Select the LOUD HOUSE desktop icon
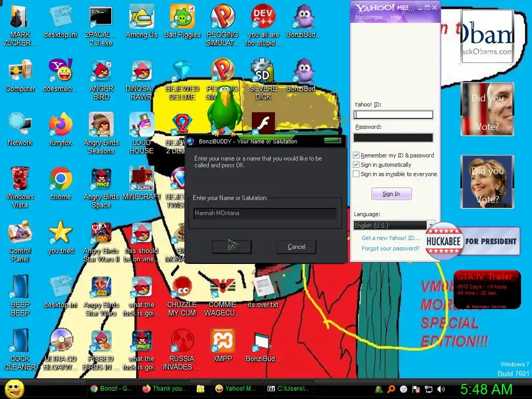The width and height of the screenshot is (532, 399). click(141, 134)
